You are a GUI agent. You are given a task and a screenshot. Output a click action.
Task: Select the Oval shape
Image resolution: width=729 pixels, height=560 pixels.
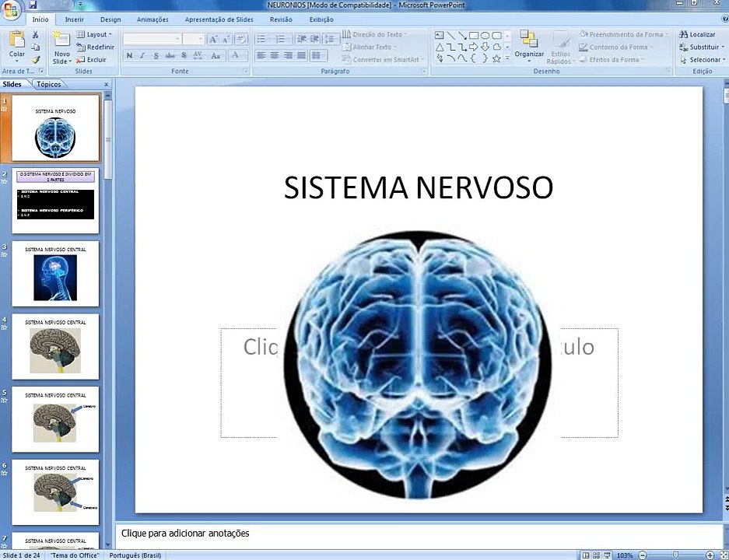pyautogui.click(x=485, y=35)
